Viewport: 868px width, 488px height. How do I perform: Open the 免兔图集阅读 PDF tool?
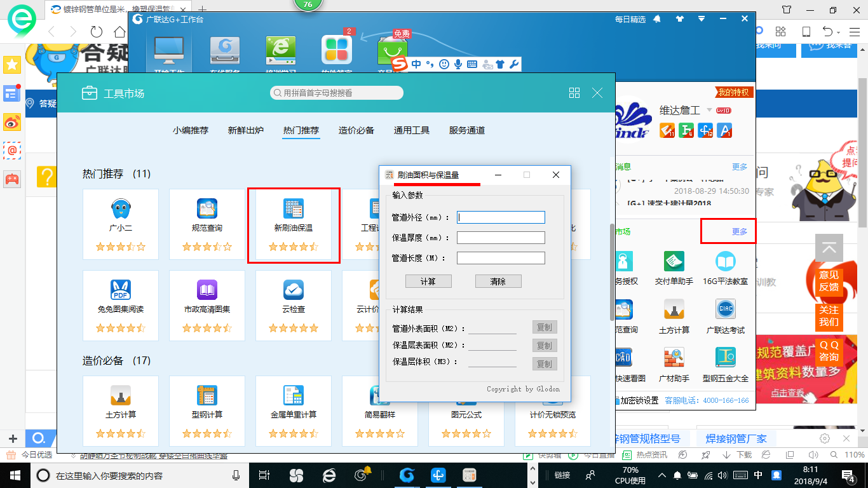[x=121, y=305]
